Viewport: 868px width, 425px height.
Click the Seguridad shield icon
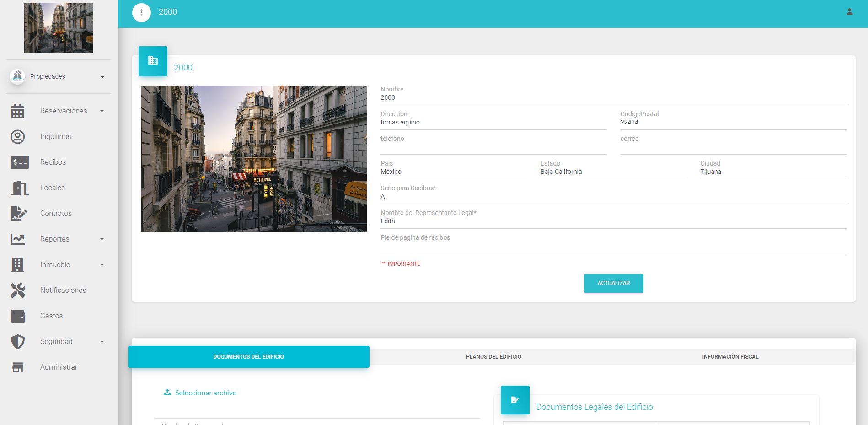tap(17, 342)
